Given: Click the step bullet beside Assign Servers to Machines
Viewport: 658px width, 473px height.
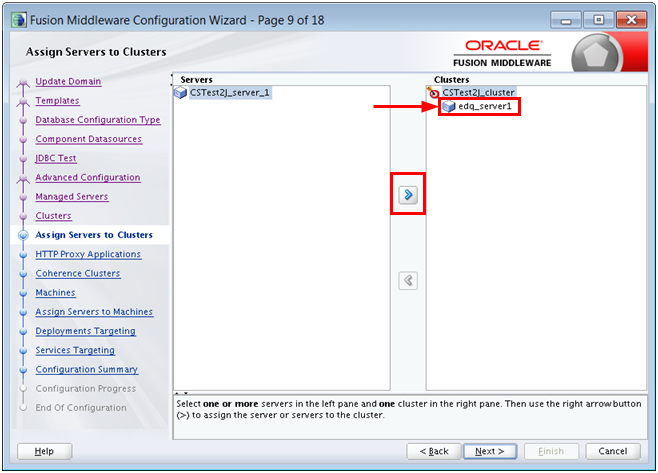Looking at the screenshot, I should coord(23,312).
